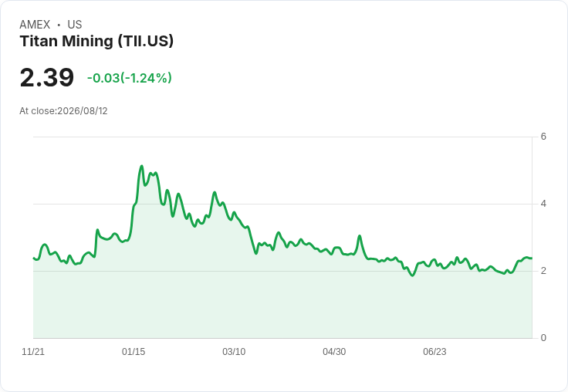Click the AMEX exchange label
568x392 pixels.
(35, 25)
